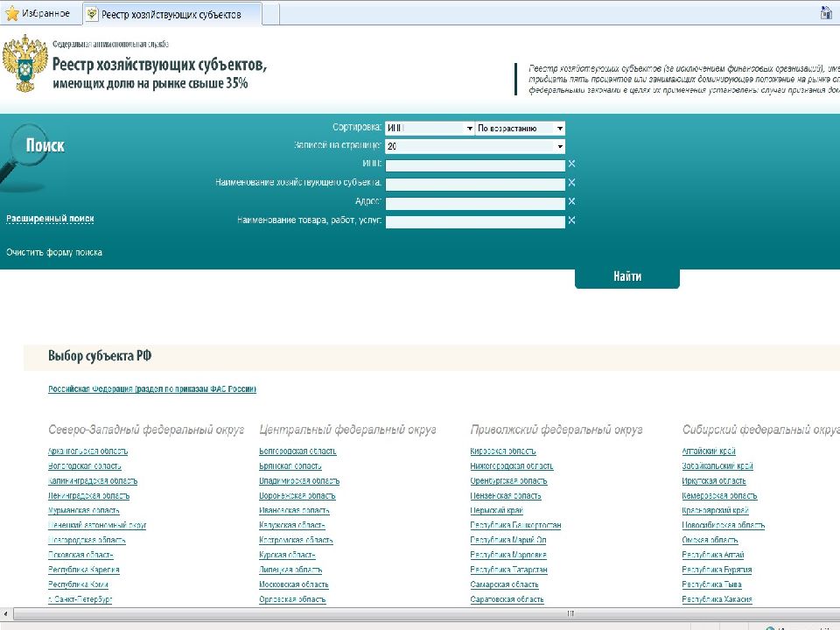This screenshot has height=630, width=840.
Task: Select Архангельская область
Action: tap(87, 451)
